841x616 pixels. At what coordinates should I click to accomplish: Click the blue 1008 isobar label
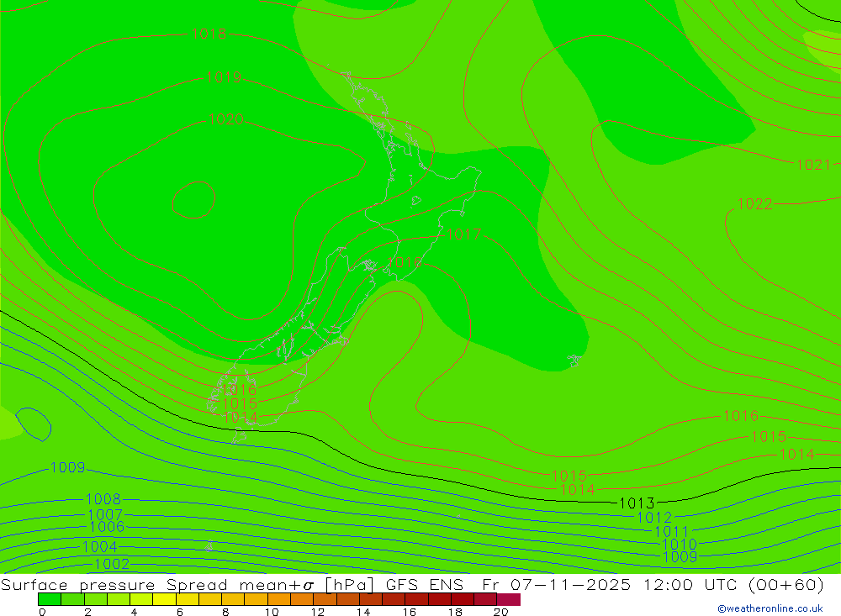(103, 499)
